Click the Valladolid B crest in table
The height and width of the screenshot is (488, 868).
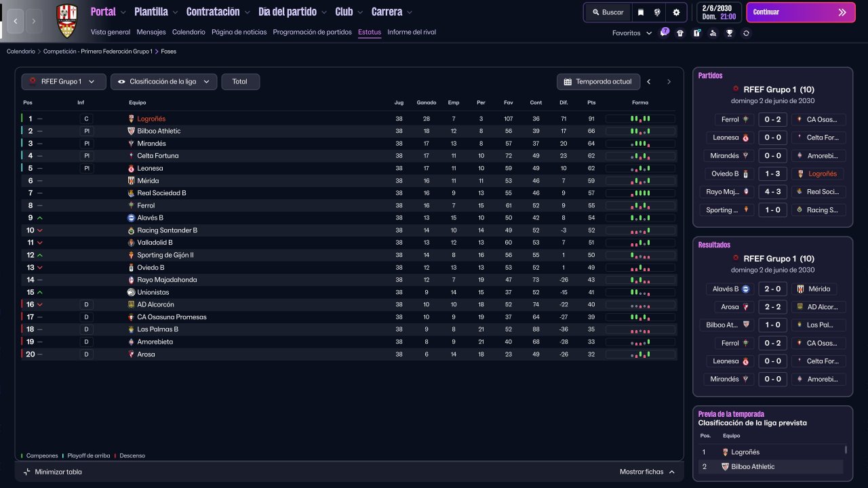pos(132,243)
